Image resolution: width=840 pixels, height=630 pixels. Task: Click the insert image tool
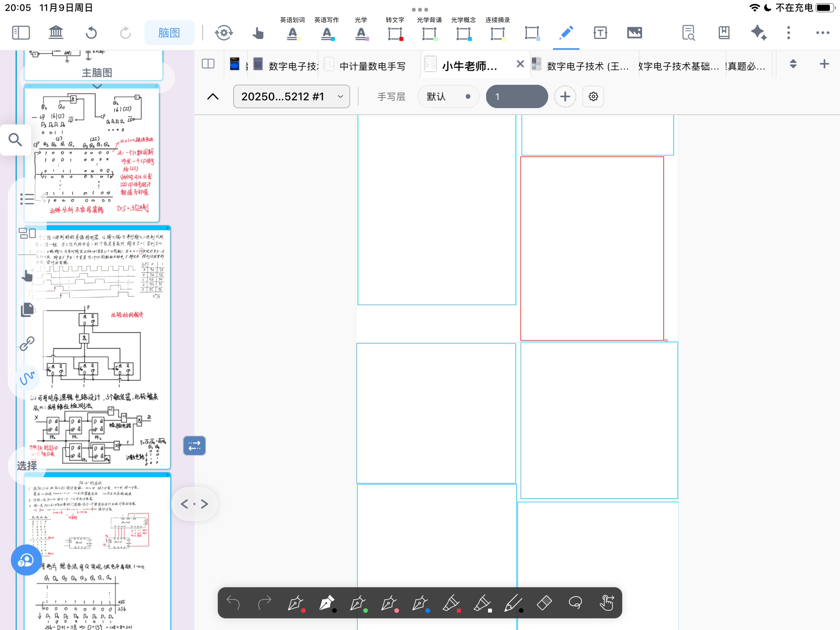point(634,33)
